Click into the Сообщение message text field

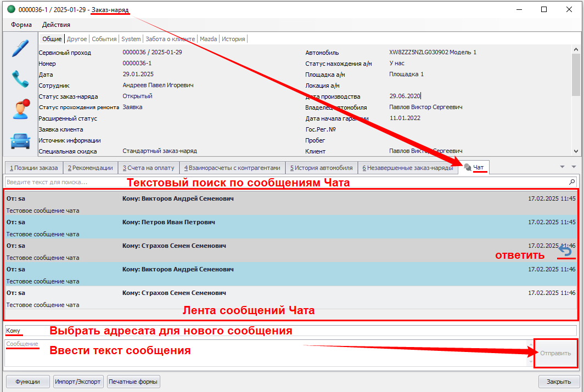[263, 353]
